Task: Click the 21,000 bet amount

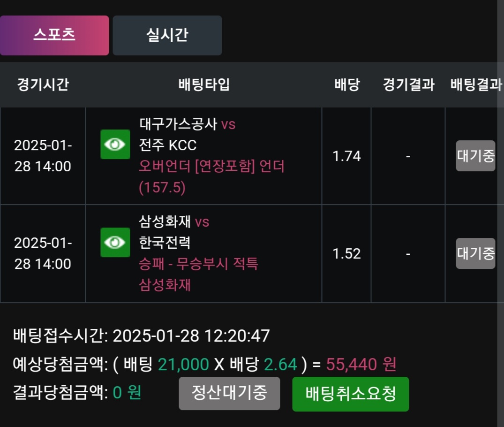Action: pos(183,364)
